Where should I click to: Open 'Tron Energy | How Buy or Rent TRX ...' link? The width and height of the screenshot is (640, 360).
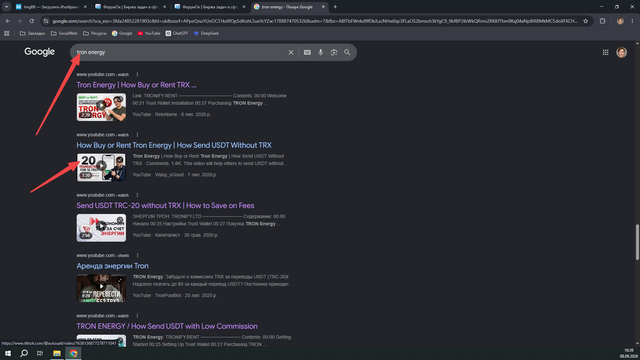pos(136,85)
